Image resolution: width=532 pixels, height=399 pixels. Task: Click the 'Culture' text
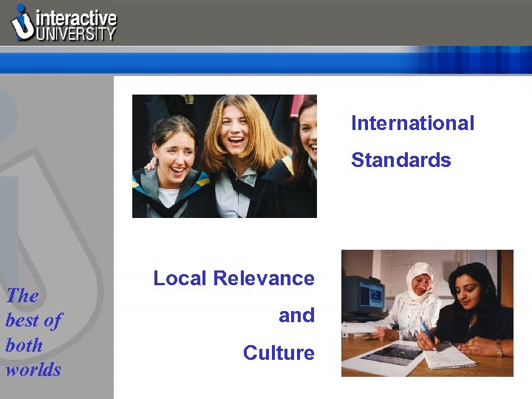click(279, 352)
